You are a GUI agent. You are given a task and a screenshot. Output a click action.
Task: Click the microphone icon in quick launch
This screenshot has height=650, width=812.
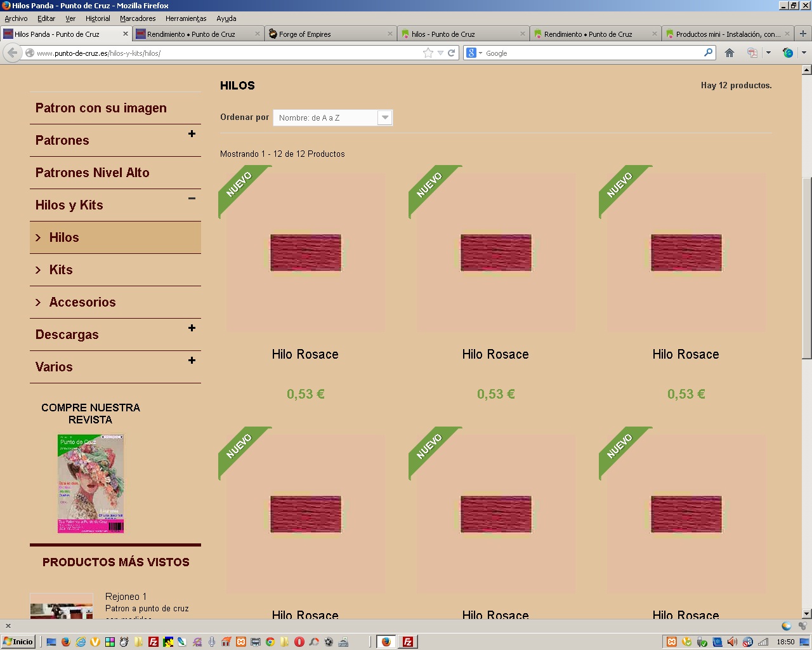coord(212,642)
